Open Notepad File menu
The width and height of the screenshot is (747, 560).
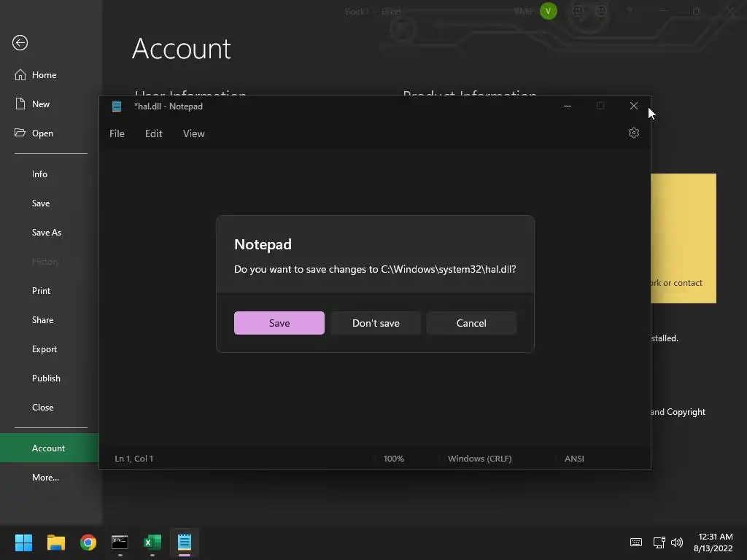click(x=117, y=134)
